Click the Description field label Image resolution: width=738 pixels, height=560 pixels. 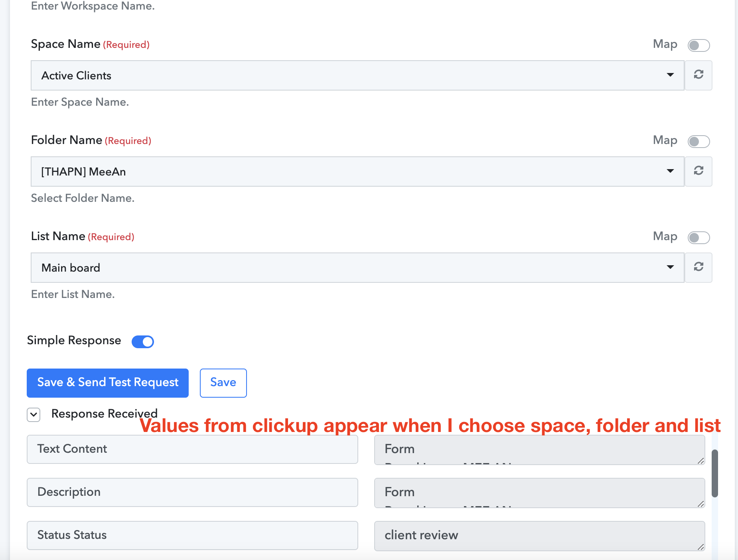point(192,493)
